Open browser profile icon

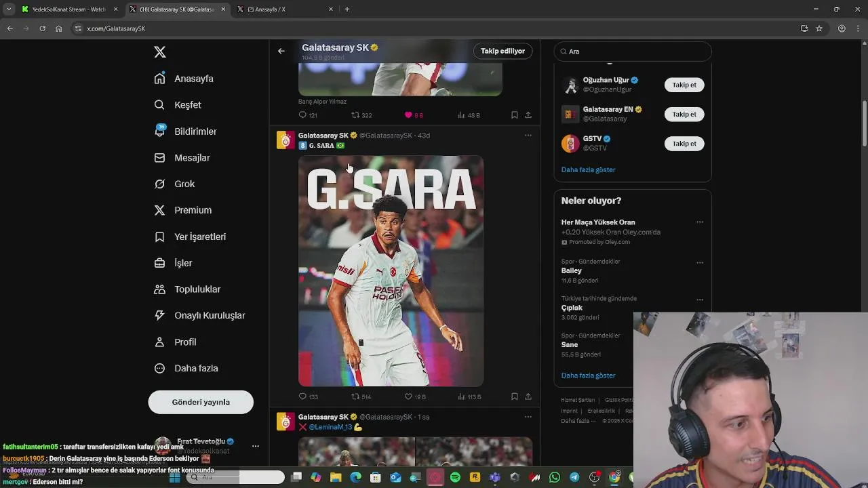click(x=842, y=28)
